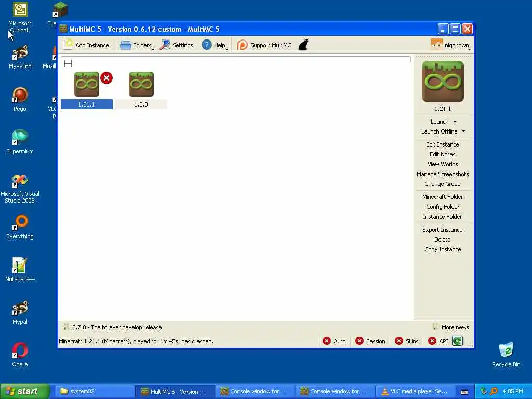Click the system tray clock showing 4:05 PM
This screenshot has height=399, width=532.
[513, 391]
